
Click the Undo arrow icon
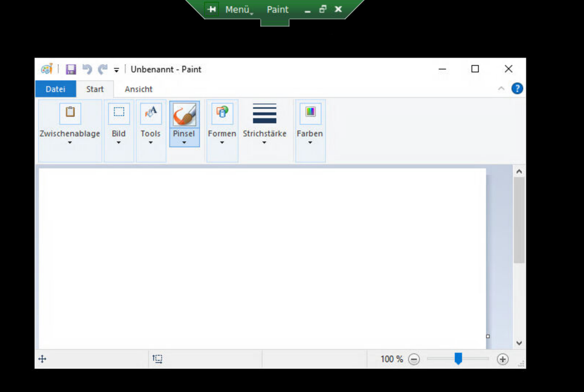click(87, 69)
